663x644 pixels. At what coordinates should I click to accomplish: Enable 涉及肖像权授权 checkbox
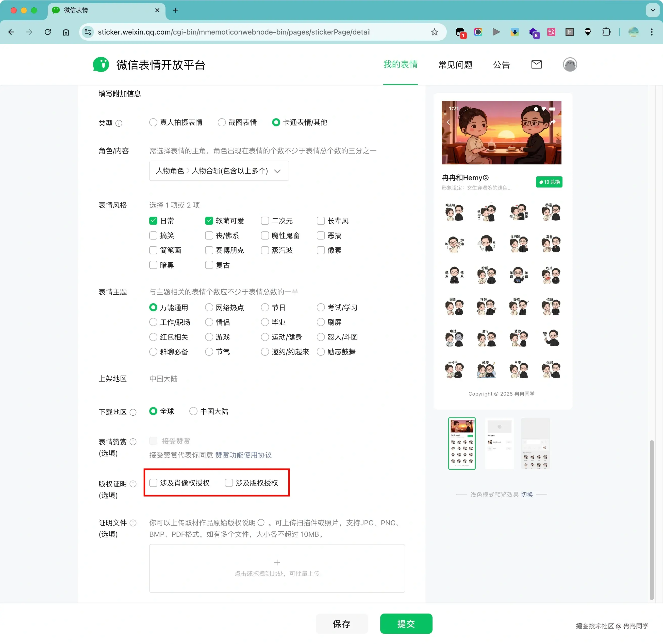tap(153, 483)
